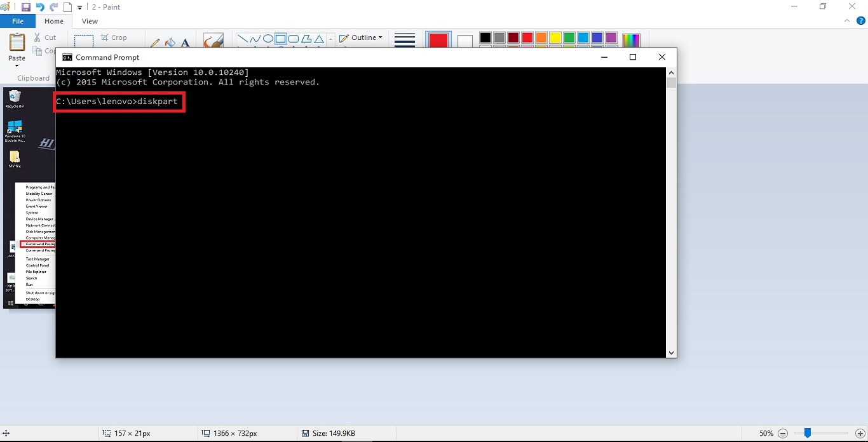Click Windows 10 Update Assistant canvas icon

pos(15,131)
